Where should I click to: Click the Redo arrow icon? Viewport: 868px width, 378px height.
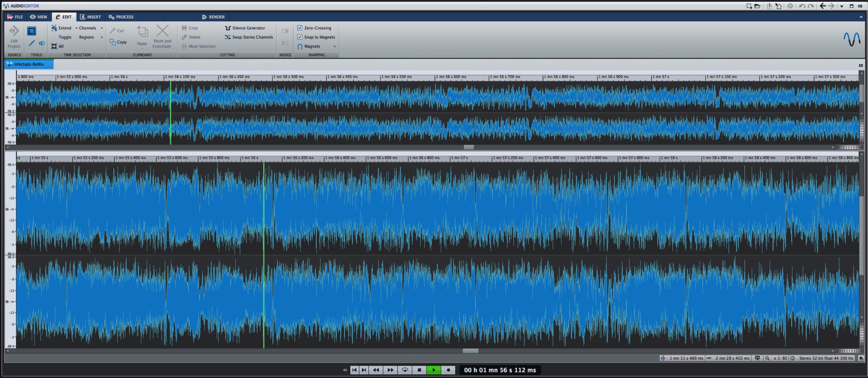coord(810,6)
